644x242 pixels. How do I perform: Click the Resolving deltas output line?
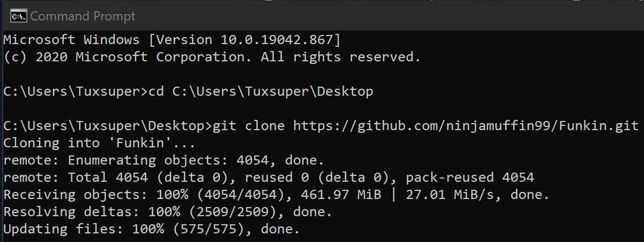pyautogui.click(x=167, y=212)
